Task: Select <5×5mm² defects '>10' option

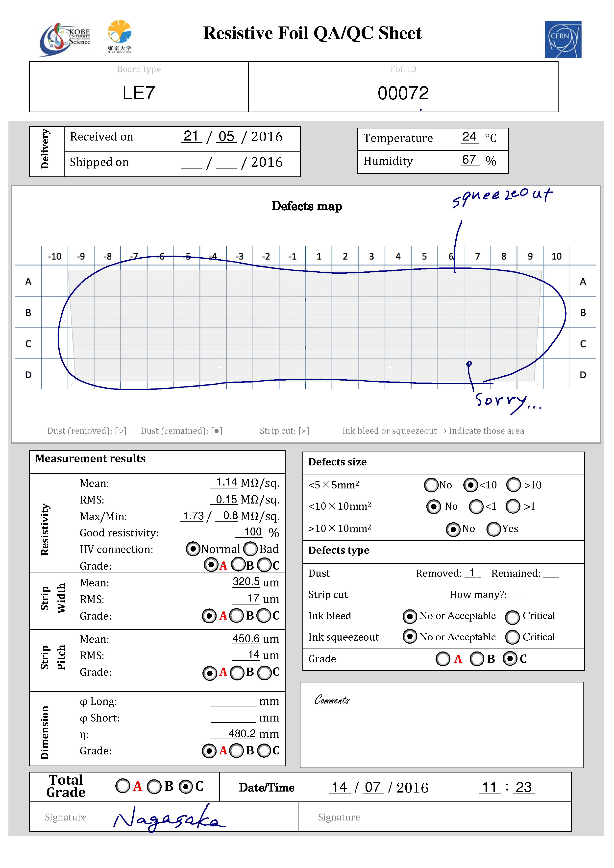Action: tap(514, 485)
